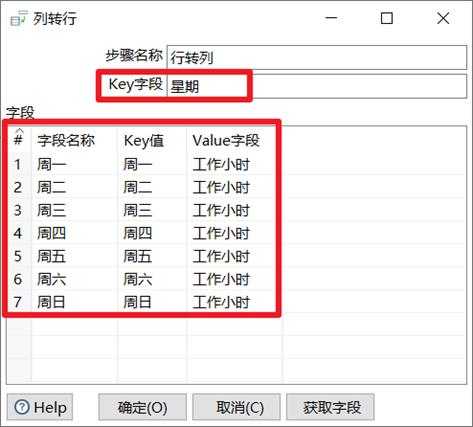Viewport: 473px width, 427px height.
Task: Click the 列转行 dialog title icon
Action: [x=18, y=18]
